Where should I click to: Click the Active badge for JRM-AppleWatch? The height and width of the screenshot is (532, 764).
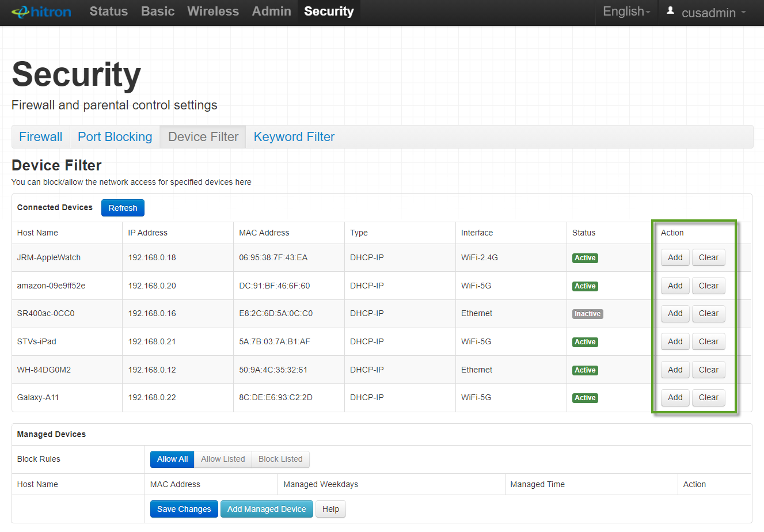[585, 258]
